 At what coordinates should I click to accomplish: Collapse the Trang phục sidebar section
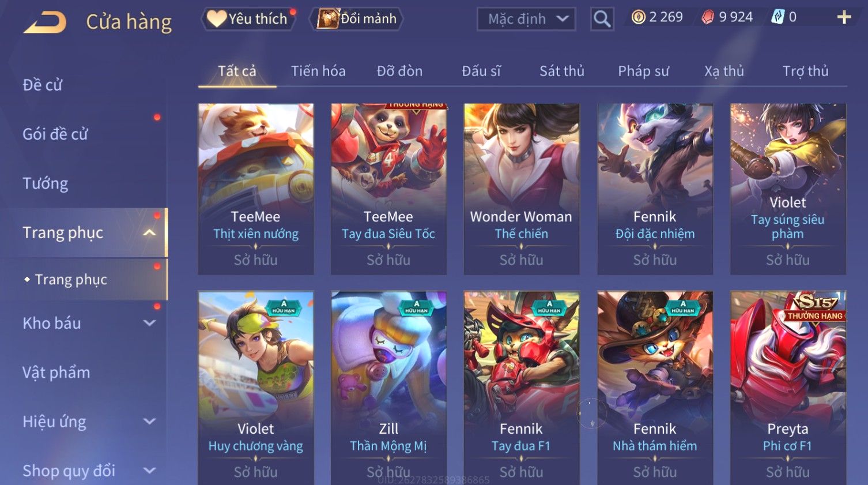(x=149, y=232)
